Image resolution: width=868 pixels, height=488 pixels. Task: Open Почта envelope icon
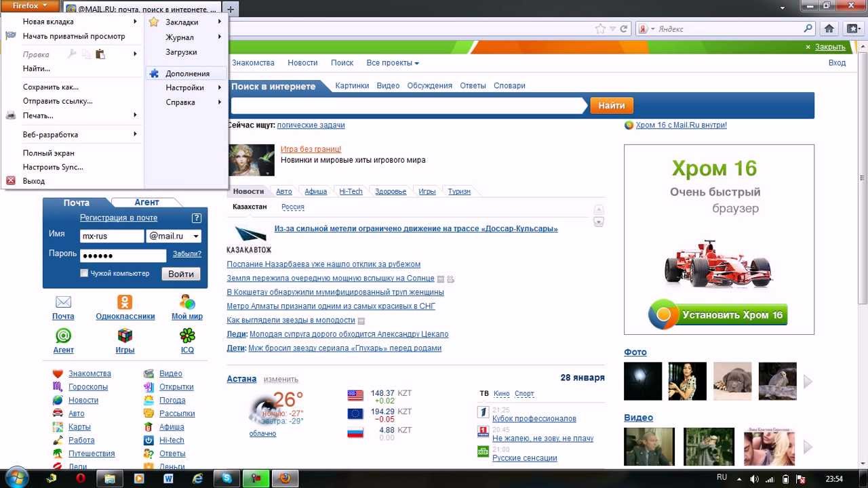click(63, 302)
